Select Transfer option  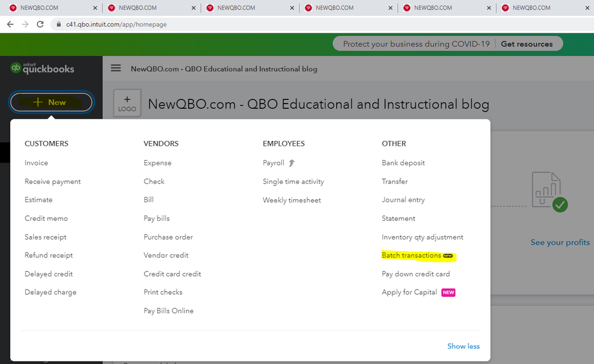click(395, 181)
